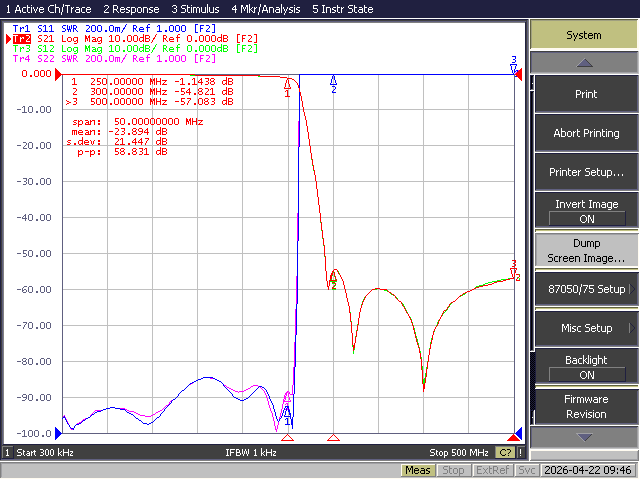Click the C? correction status indicator
Image resolution: width=640 pixels, height=480 pixels.
coord(505,452)
